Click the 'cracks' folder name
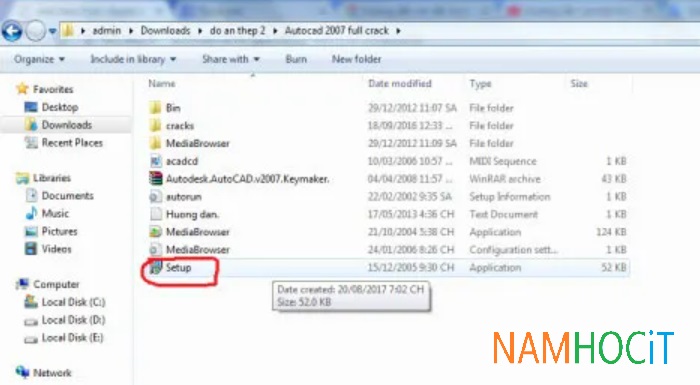700x385 pixels. click(180, 126)
